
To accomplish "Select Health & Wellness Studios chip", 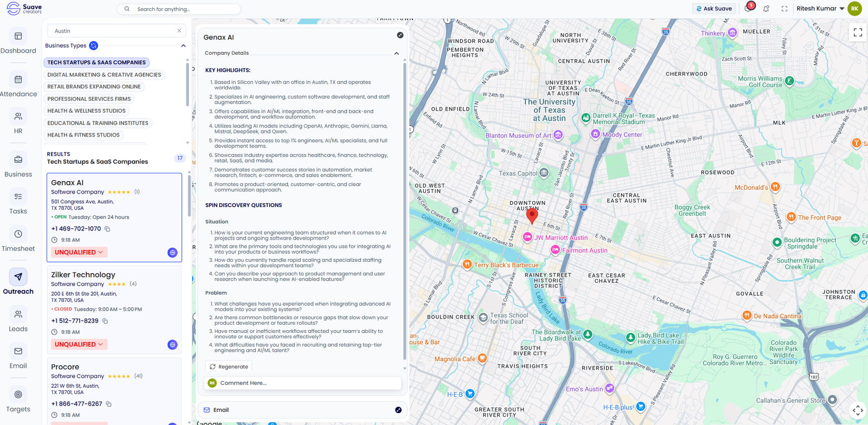I will [86, 111].
